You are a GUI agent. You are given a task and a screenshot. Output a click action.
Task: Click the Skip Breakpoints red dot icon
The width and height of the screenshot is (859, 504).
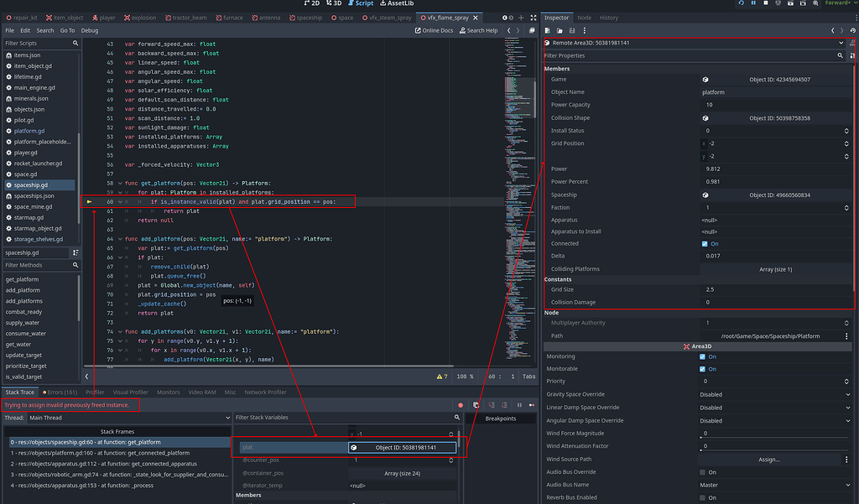click(x=460, y=404)
